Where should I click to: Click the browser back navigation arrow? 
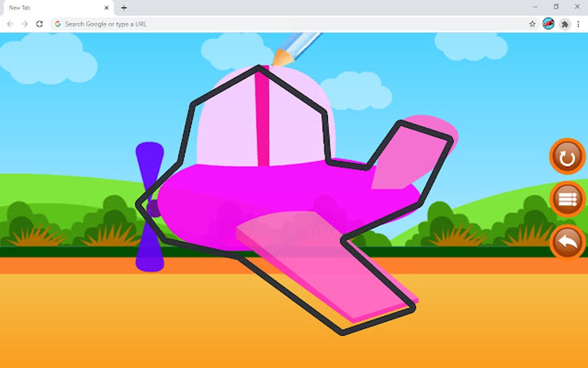tap(9, 24)
